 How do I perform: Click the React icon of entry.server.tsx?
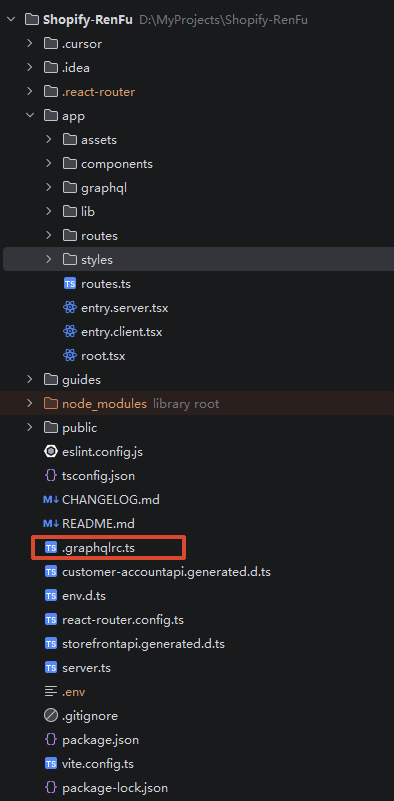point(69,308)
